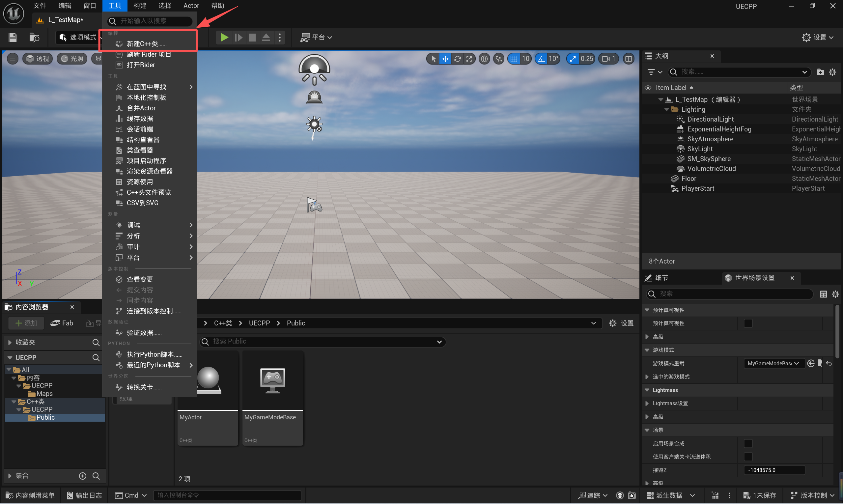
Task: Click the rotate tool icon in viewport
Action: click(x=457, y=59)
